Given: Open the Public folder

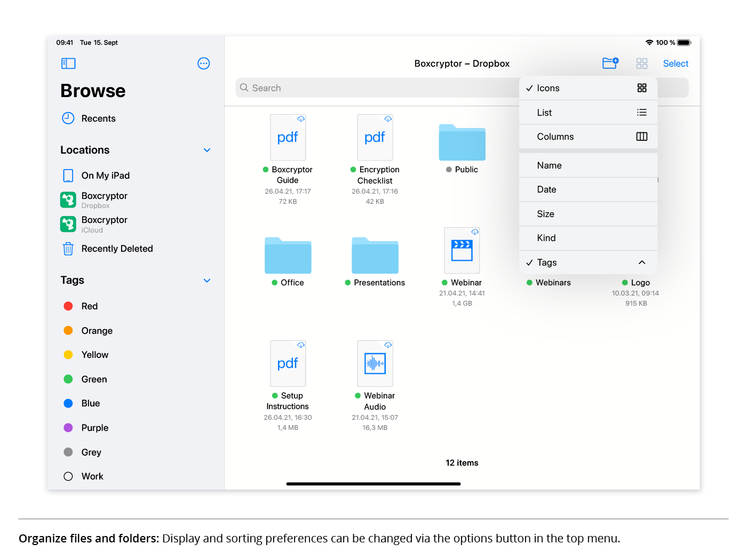Looking at the screenshot, I should click(462, 142).
